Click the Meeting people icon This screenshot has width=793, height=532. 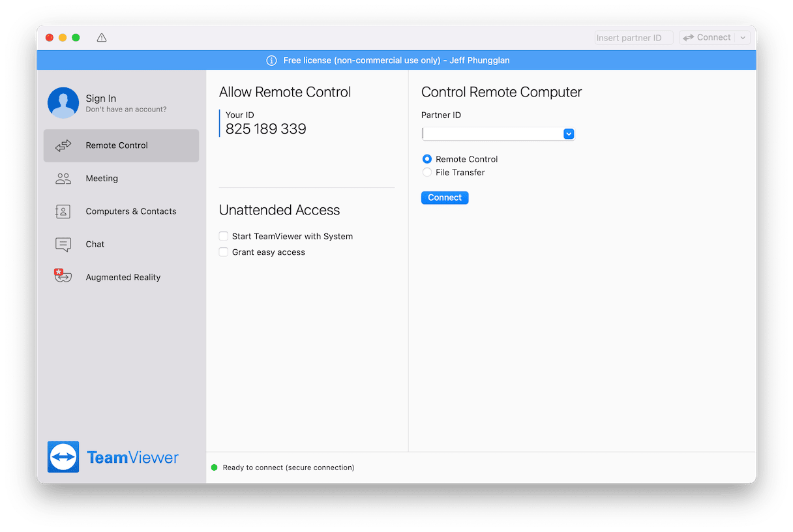pyautogui.click(x=63, y=179)
